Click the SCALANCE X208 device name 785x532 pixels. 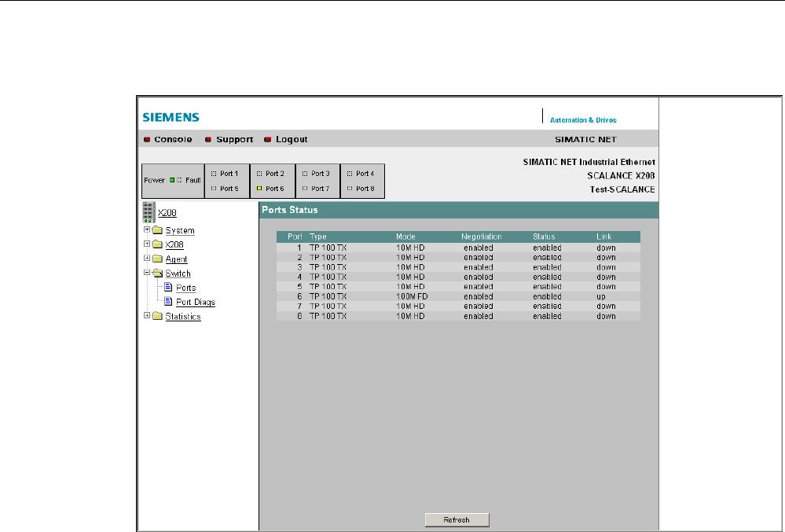[621, 176]
